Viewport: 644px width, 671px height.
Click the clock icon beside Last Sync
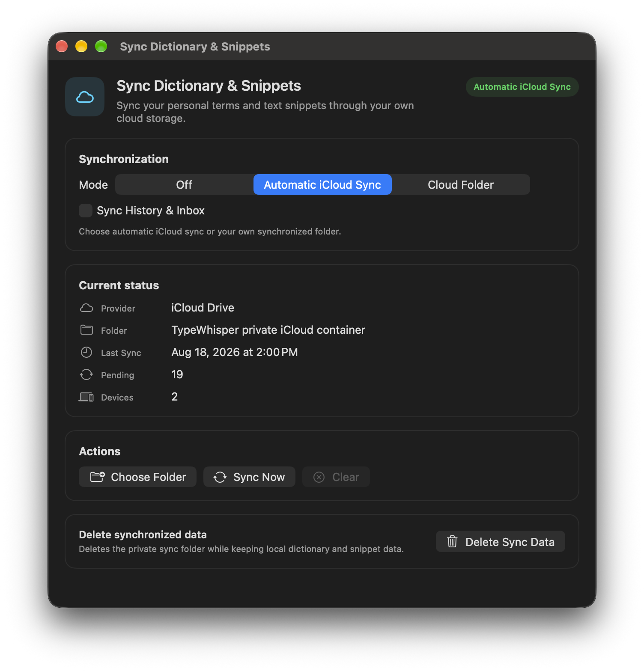[x=86, y=352]
